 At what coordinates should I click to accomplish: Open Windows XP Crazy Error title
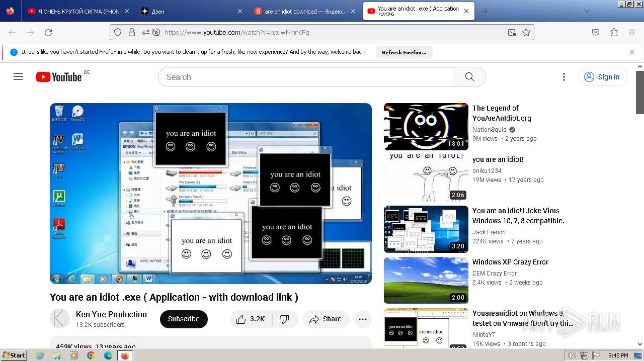tap(510, 262)
